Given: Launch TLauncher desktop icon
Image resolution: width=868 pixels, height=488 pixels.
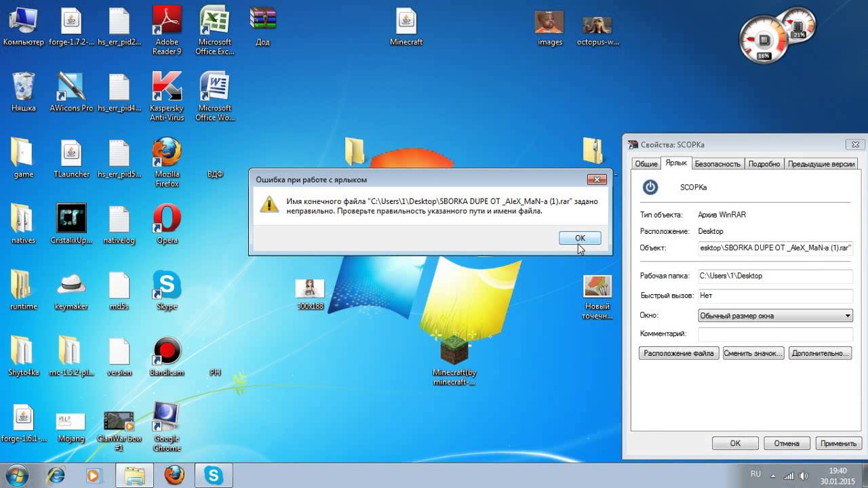Looking at the screenshot, I should coord(71,159).
